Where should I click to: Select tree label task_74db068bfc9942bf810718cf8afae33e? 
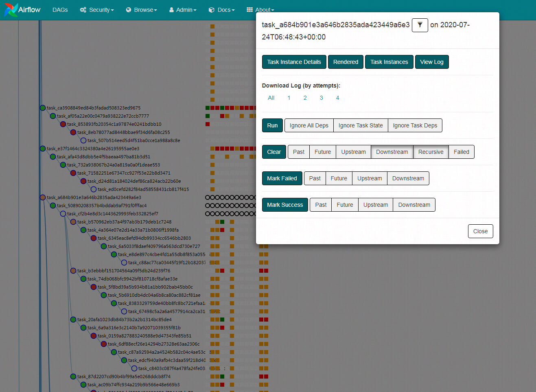pyautogui.click(x=133, y=279)
